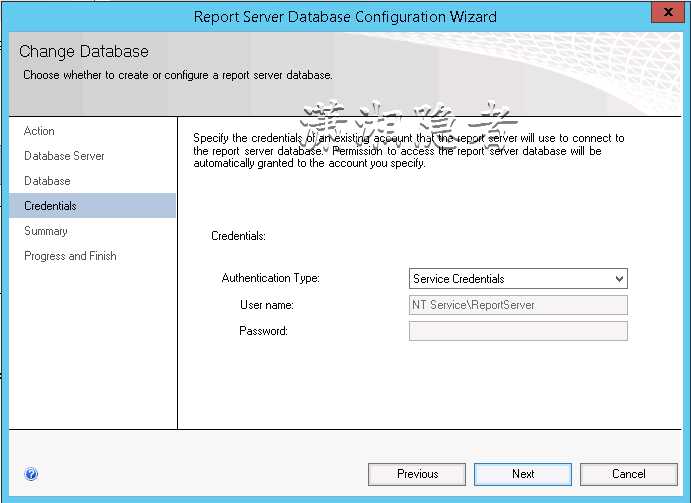Screen dimensions: 691x503
Task: Select the Credentials step
Action: pos(93,205)
